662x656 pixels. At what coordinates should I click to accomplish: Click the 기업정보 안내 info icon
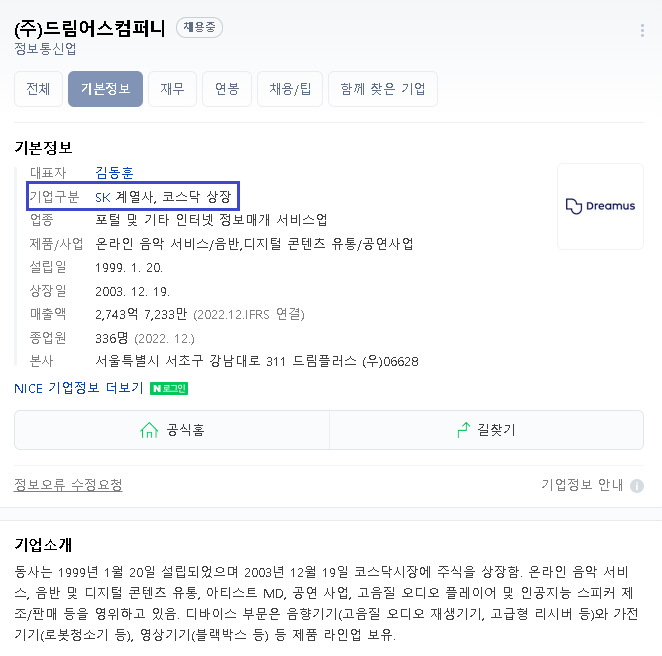tap(637, 486)
